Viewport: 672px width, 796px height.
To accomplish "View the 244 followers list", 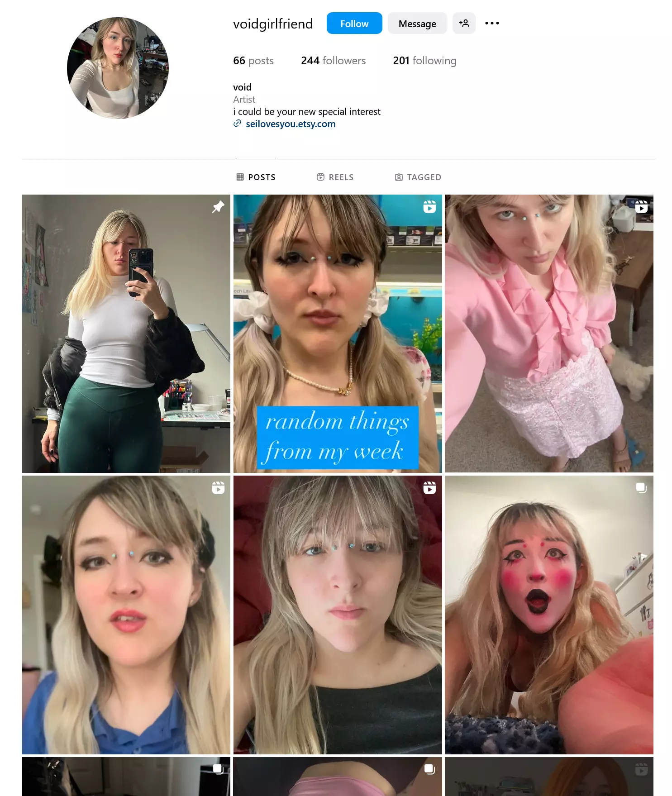I will click(334, 61).
